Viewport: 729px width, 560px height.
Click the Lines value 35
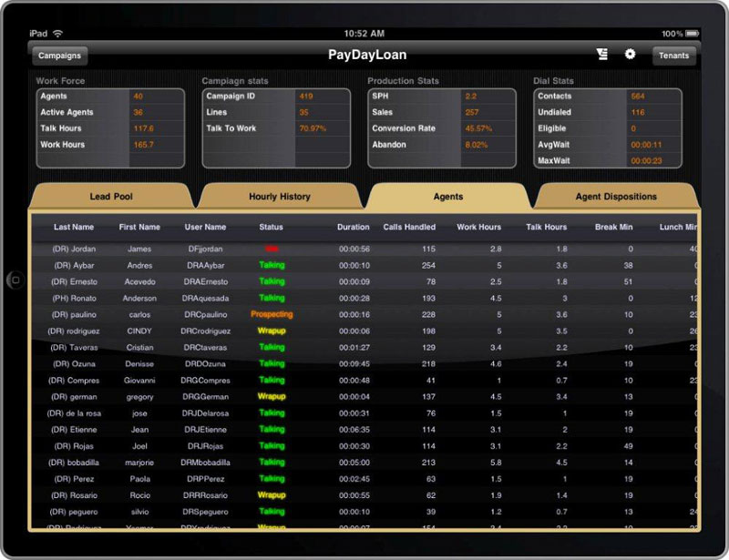(x=303, y=113)
